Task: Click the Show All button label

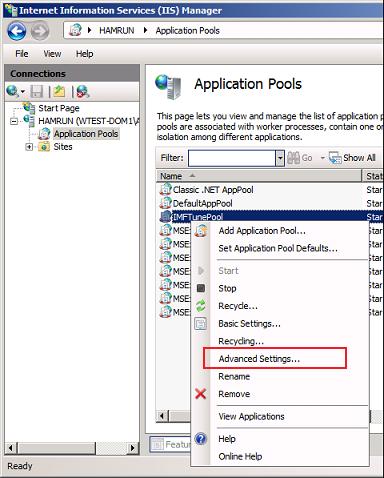Action: point(359,158)
